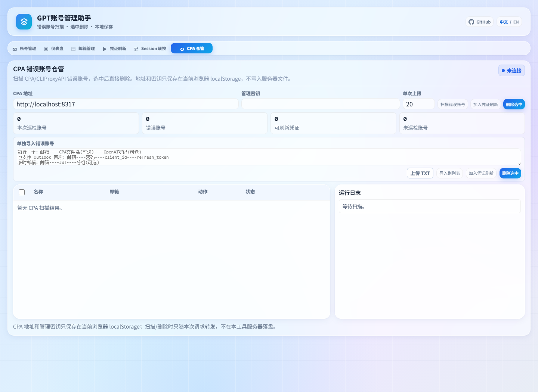
Task: Click the 扫描错误账号 button
Action: 453,105
